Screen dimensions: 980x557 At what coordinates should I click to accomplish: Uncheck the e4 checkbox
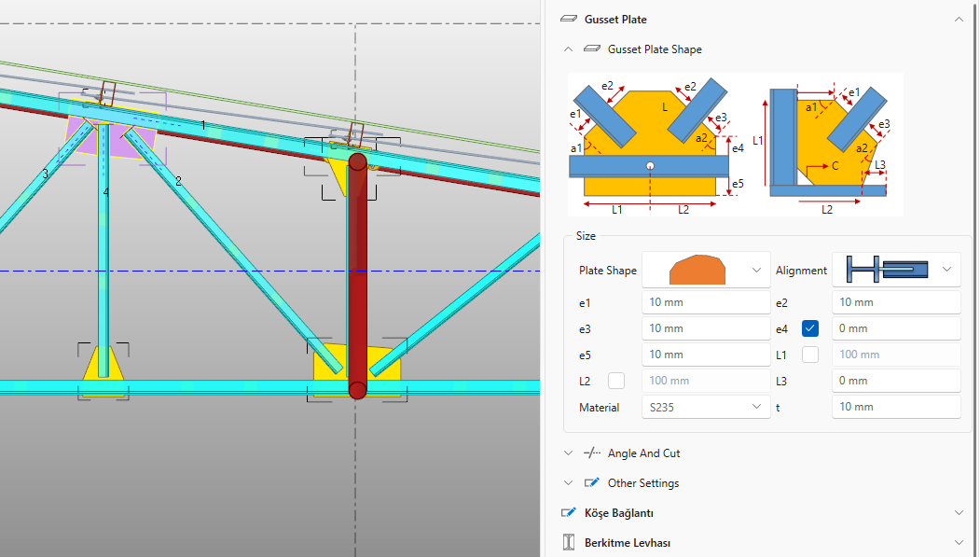click(810, 328)
